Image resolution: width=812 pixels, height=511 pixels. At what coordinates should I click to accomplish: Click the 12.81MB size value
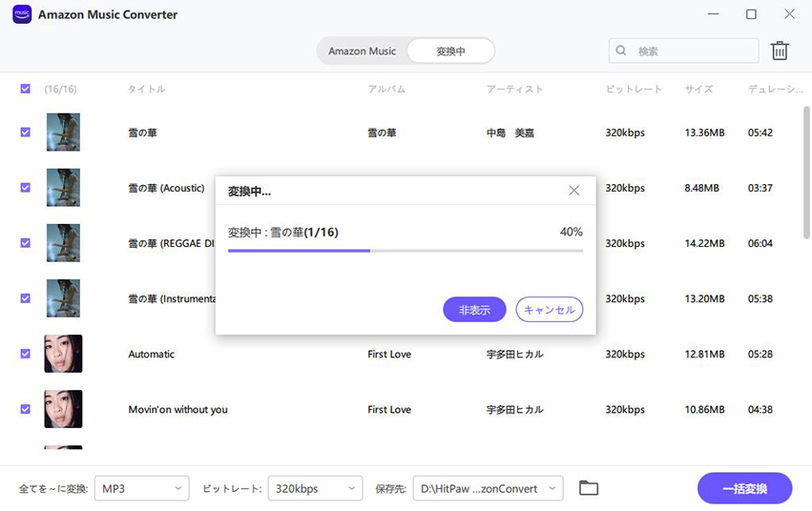pyautogui.click(x=704, y=354)
